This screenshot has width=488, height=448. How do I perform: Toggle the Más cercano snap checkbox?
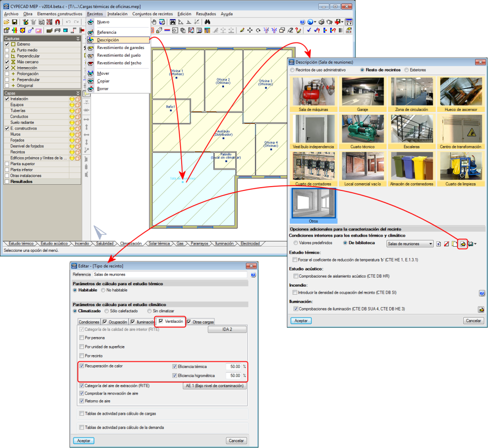7,62
